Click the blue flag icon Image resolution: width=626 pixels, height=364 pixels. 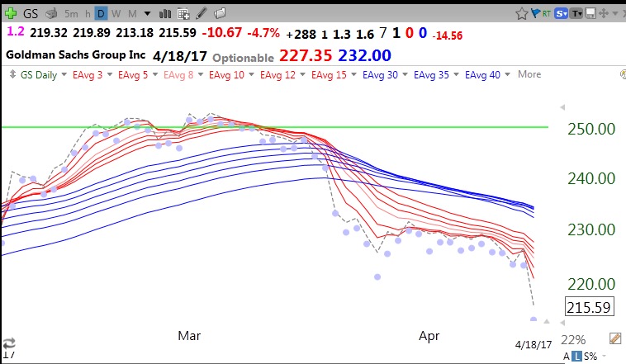pos(535,13)
